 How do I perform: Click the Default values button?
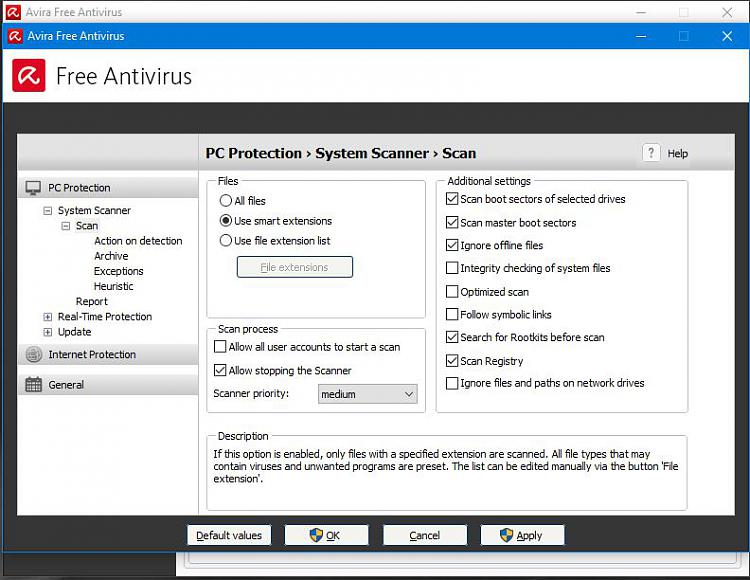pyautogui.click(x=229, y=535)
